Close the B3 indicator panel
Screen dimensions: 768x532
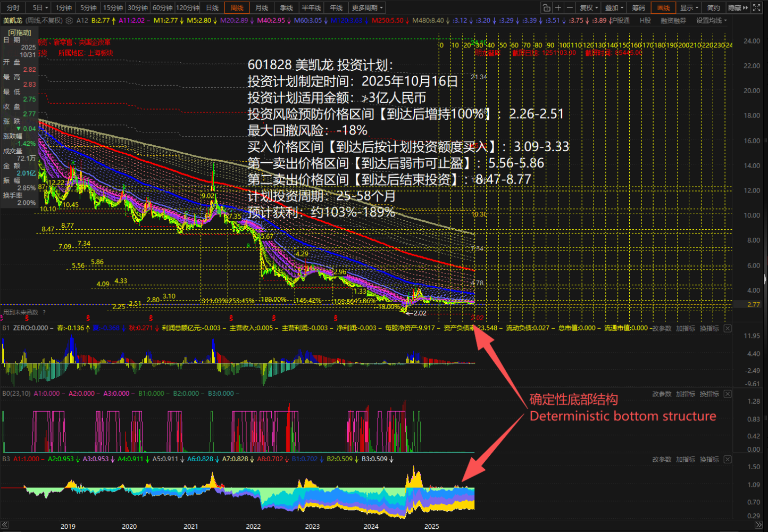[728, 459]
